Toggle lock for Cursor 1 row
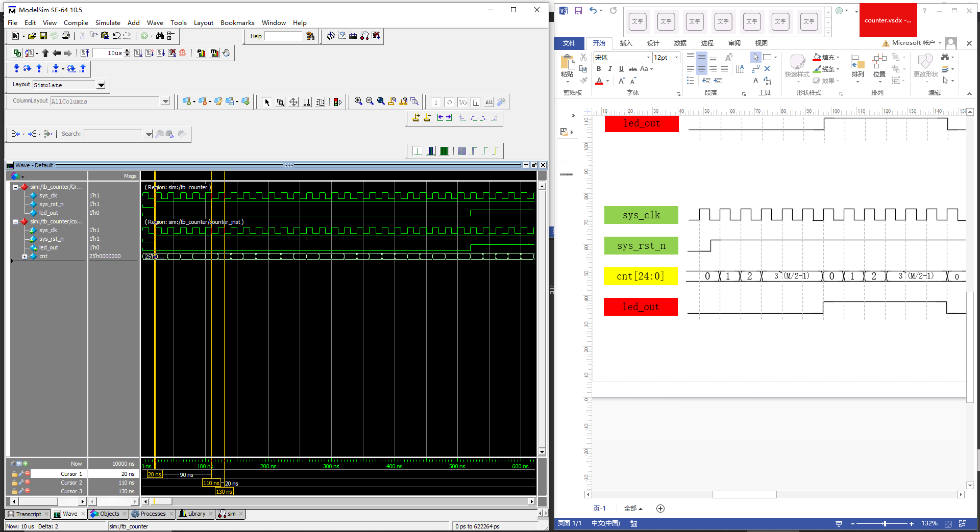The width and height of the screenshot is (980, 532). [x=15, y=474]
